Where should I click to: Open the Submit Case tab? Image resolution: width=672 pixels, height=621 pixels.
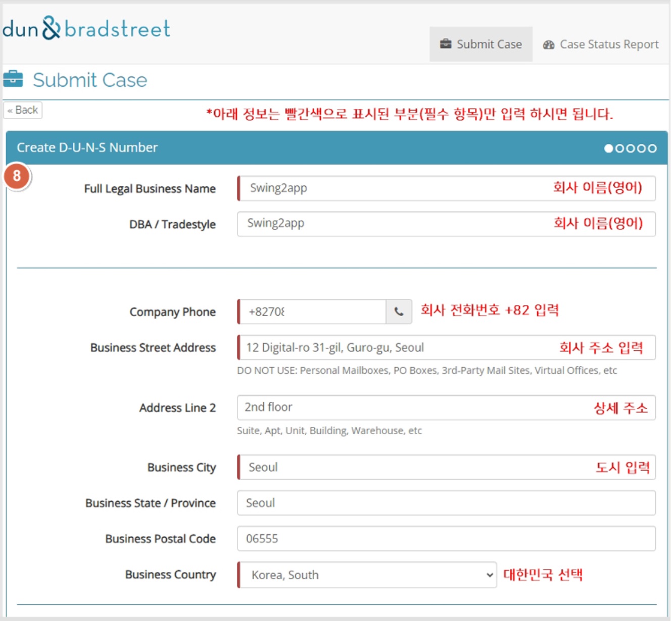click(481, 44)
